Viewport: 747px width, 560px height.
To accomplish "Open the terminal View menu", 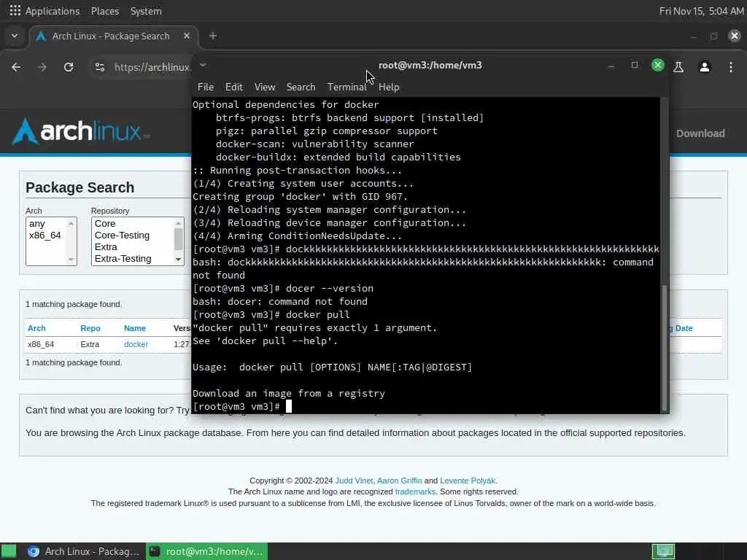I will 264,87.
